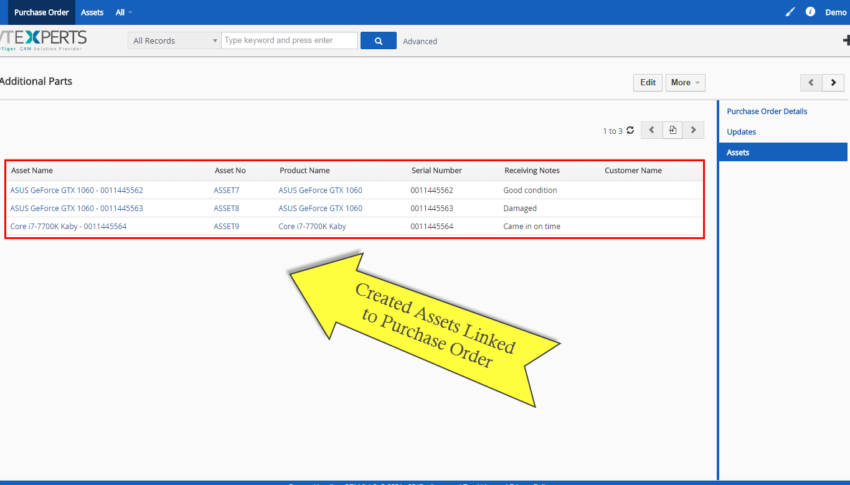This screenshot has height=485, width=850.
Task: Click the Good condition note cell
Action: point(530,190)
